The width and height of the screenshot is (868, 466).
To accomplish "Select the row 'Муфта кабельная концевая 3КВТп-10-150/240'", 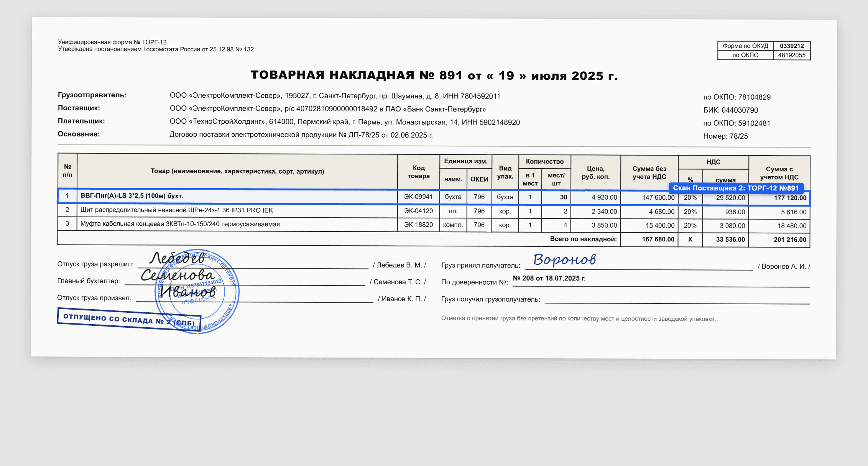I will pos(434,225).
